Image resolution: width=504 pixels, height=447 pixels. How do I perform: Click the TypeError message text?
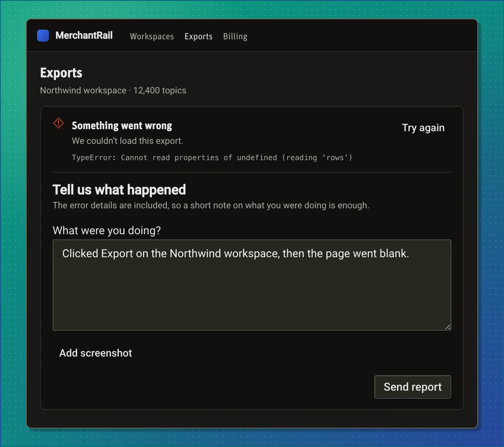[x=212, y=158]
